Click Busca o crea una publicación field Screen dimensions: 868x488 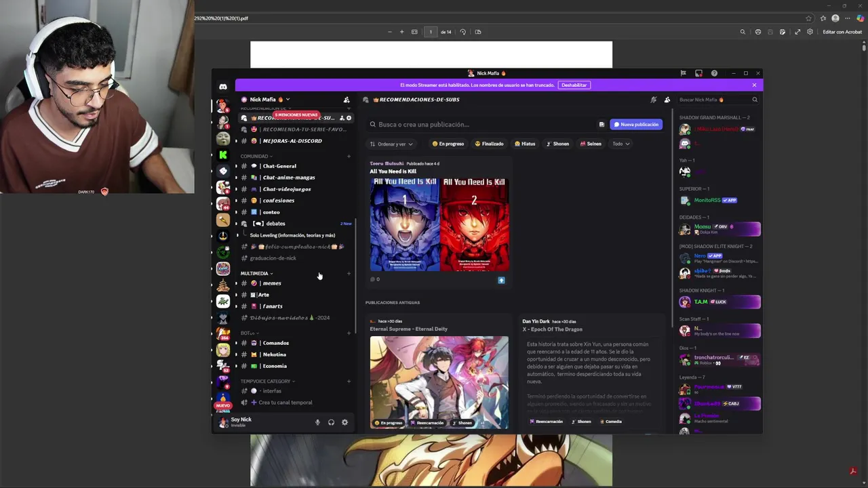483,125
